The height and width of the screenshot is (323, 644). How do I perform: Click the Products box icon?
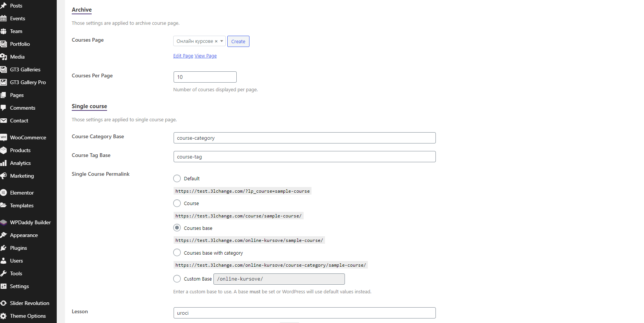pos(3,150)
